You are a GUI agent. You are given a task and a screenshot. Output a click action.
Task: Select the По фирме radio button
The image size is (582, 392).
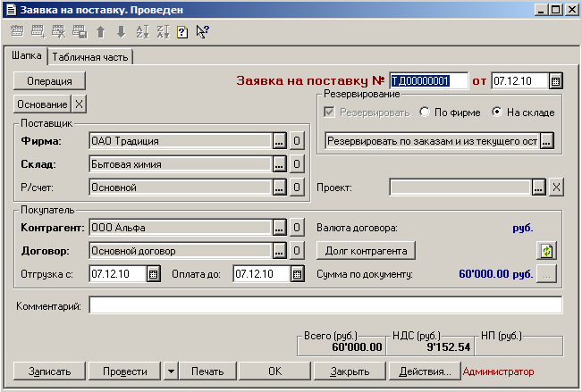426,113
